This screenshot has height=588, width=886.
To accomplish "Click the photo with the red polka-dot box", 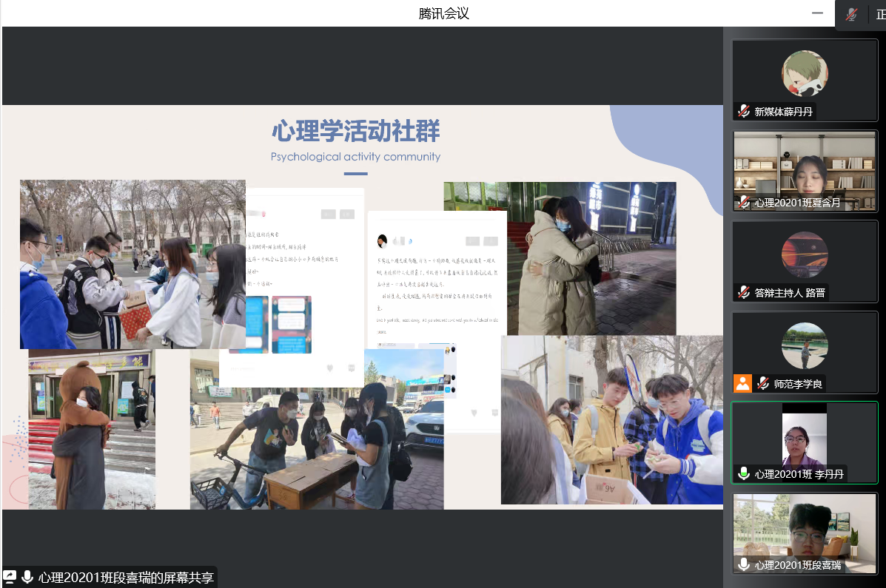I will tap(132, 264).
